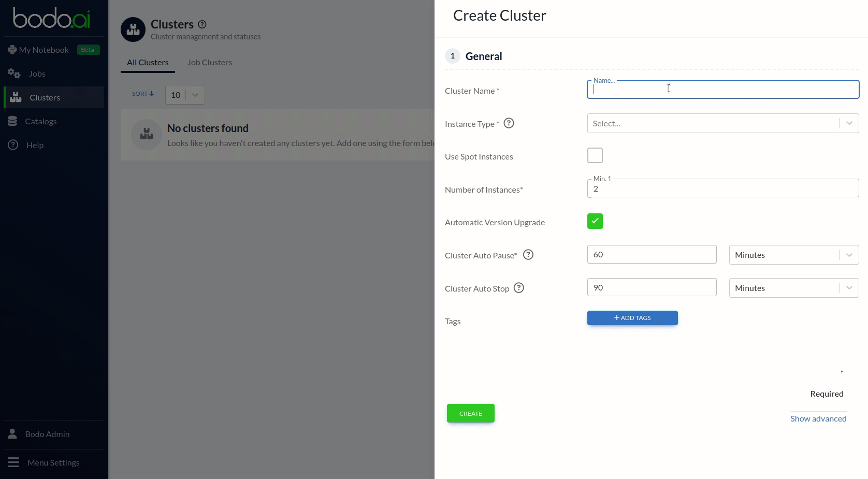This screenshot has height=479, width=868.
Task: Click the CREATE button
Action: point(470,413)
